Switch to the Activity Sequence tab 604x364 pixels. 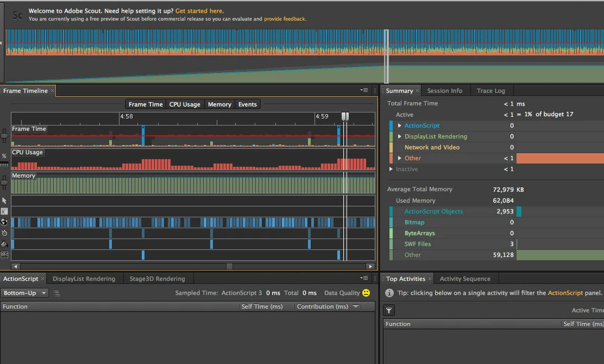tap(465, 279)
